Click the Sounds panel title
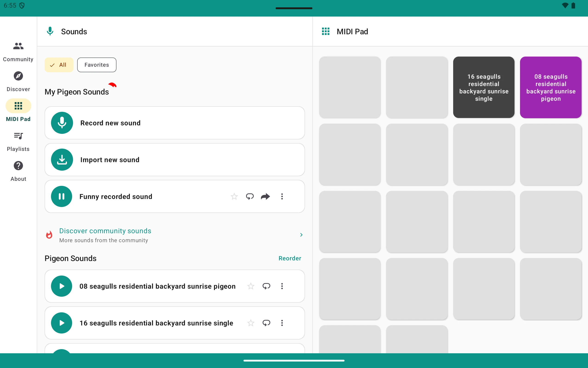The width and height of the screenshot is (588, 368). [x=74, y=32]
